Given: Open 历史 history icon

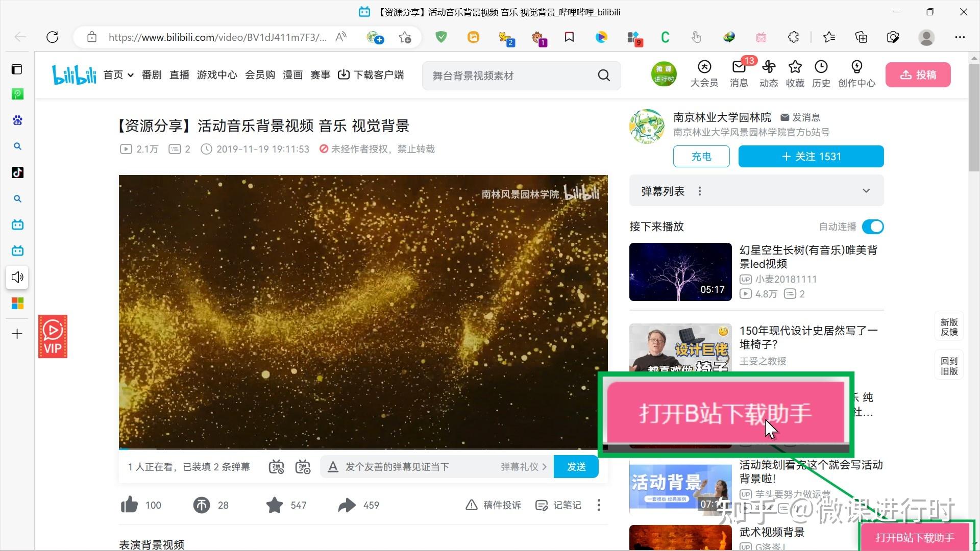Looking at the screenshot, I should (821, 74).
